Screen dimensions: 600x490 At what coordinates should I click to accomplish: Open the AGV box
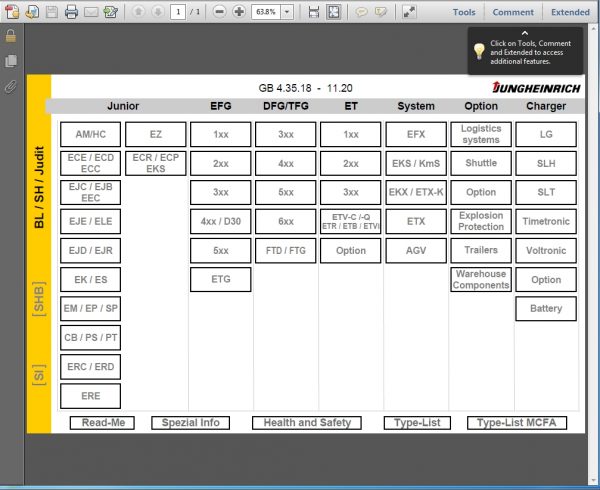point(416,251)
